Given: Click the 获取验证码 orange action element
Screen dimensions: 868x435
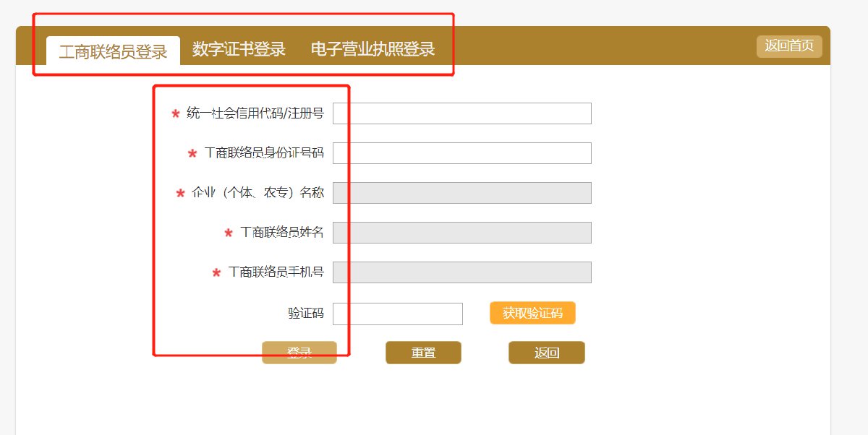Looking at the screenshot, I should point(533,313).
